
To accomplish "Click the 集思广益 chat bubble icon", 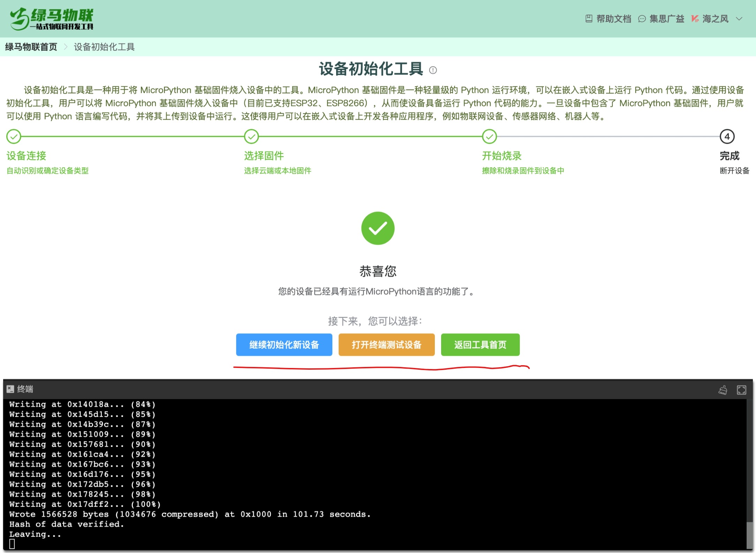I will [x=643, y=19].
